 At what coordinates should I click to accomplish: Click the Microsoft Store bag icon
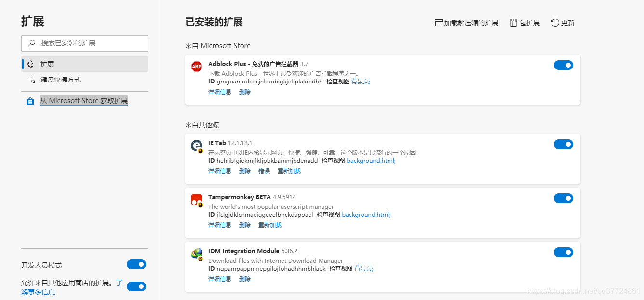click(x=30, y=101)
